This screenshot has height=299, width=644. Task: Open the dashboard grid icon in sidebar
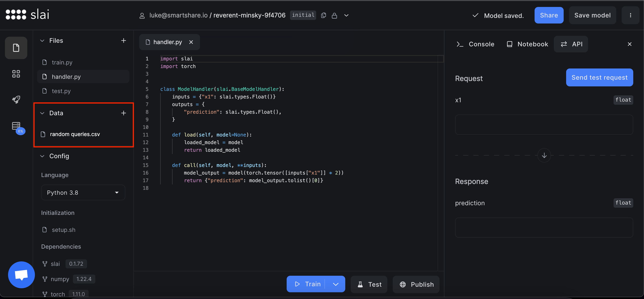pos(16,74)
